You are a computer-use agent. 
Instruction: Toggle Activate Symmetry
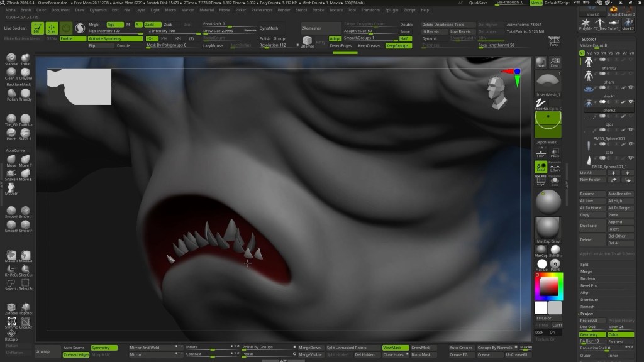click(x=115, y=38)
